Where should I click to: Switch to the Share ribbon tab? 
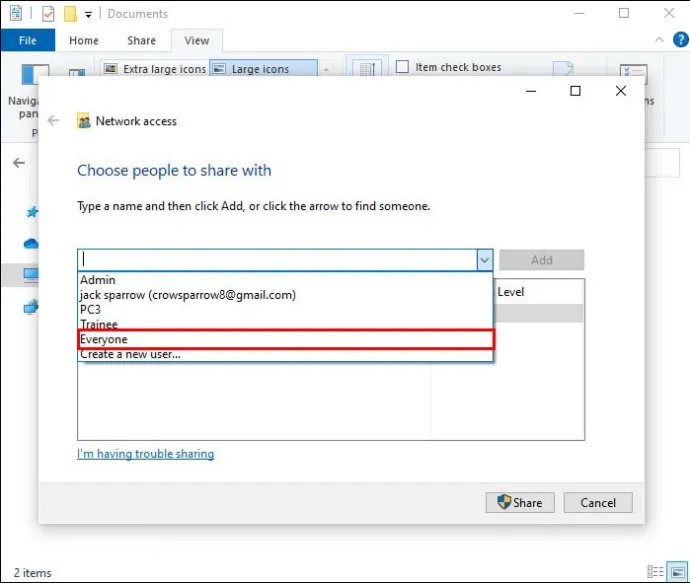tap(141, 40)
